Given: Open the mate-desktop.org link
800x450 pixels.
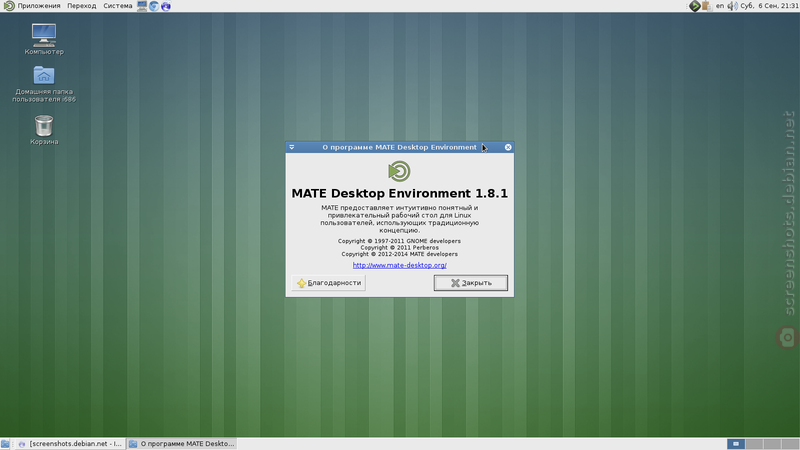Looking at the screenshot, I should click(399, 265).
